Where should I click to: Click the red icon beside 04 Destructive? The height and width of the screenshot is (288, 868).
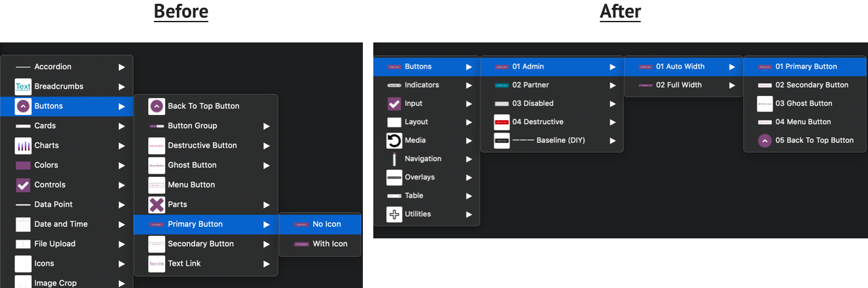[x=501, y=122]
